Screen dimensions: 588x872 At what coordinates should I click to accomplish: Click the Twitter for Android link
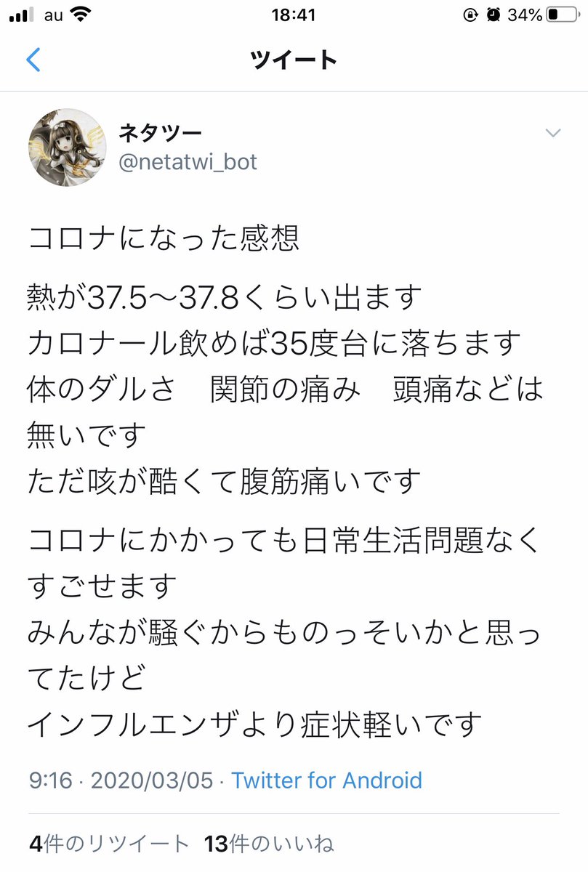pos(326,780)
